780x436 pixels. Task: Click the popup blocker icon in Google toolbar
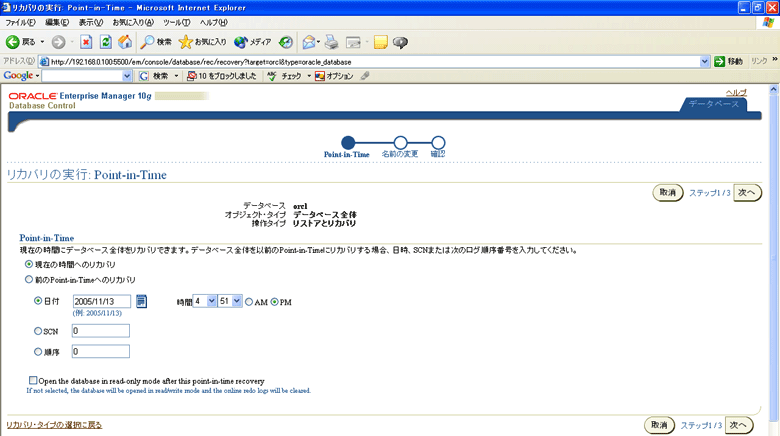coord(192,76)
